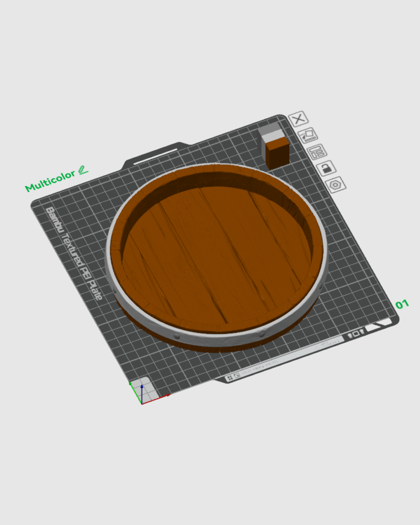Click the arrange-objects plate icon

[317, 152]
